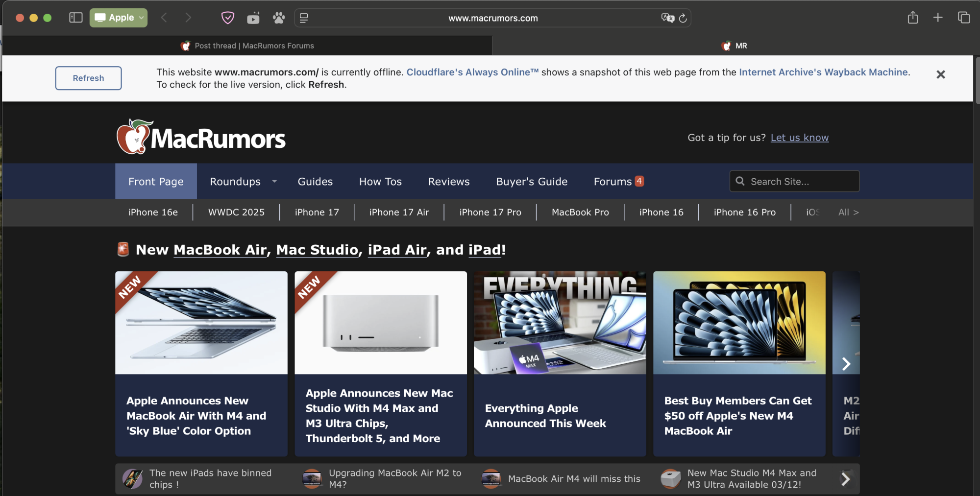Open 'Everything Apple Announced This Week' title
This screenshot has width=980, height=496.
pyautogui.click(x=545, y=416)
